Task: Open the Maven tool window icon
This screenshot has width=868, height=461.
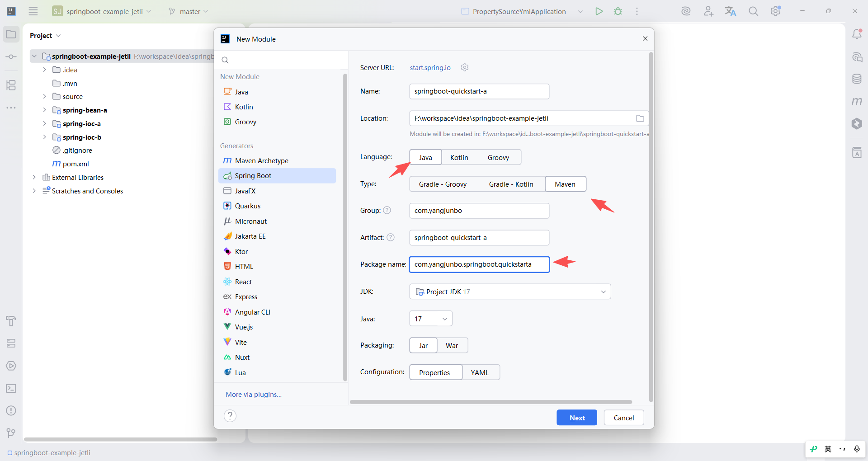Action: pyautogui.click(x=857, y=101)
